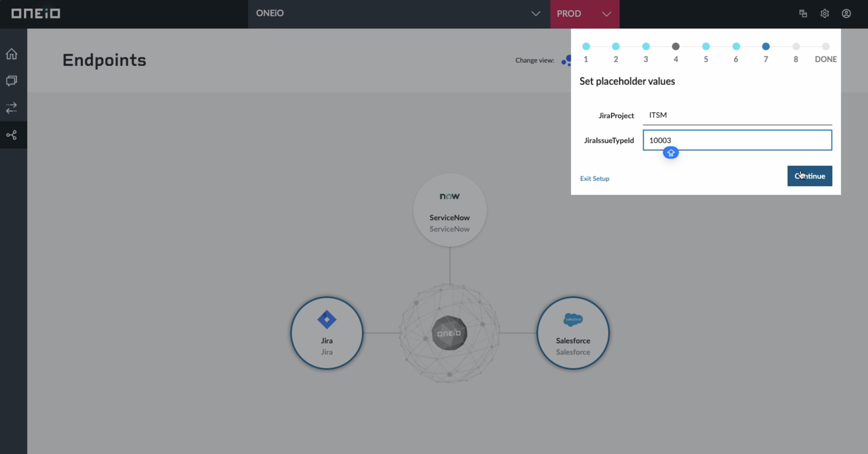Jump to setup step 6
Image resolution: width=868 pixels, height=454 pixels.
pyautogui.click(x=736, y=46)
